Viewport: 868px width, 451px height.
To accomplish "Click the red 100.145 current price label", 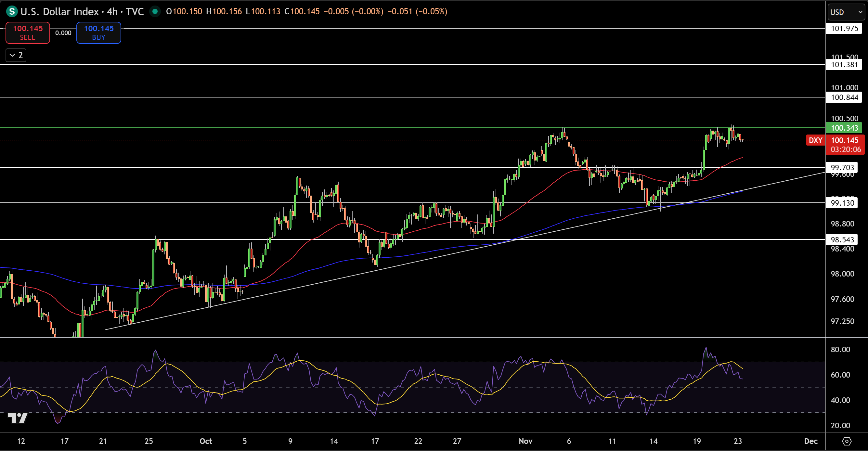I will click(x=845, y=140).
